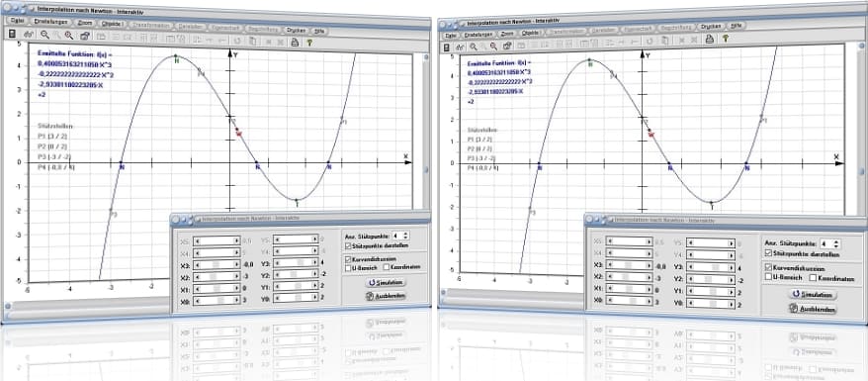This screenshot has height=381, width=868.
Task: Click X1 slider in left control panel
Action: [x=217, y=289]
